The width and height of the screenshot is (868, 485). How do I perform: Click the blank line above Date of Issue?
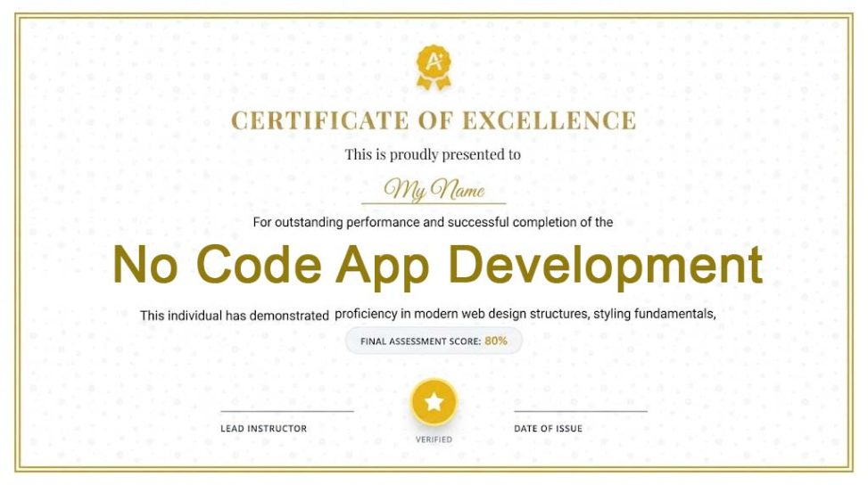pos(581,412)
